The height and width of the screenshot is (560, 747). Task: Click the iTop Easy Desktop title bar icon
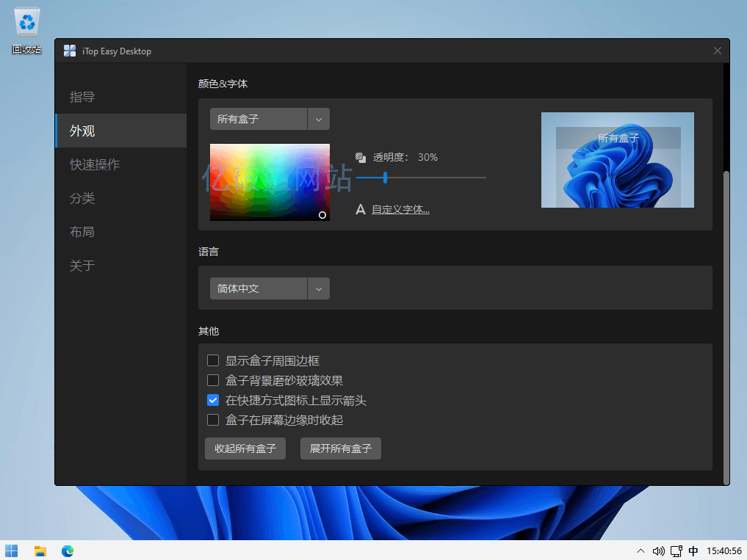click(x=69, y=51)
